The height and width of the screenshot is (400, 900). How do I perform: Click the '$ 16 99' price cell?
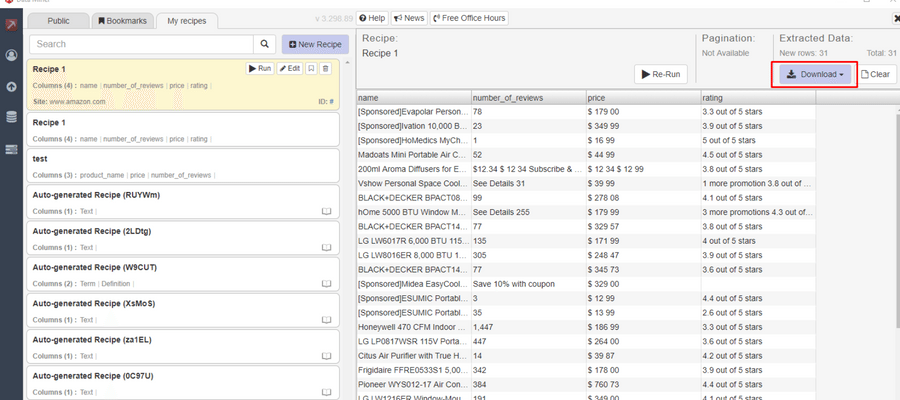click(643, 141)
